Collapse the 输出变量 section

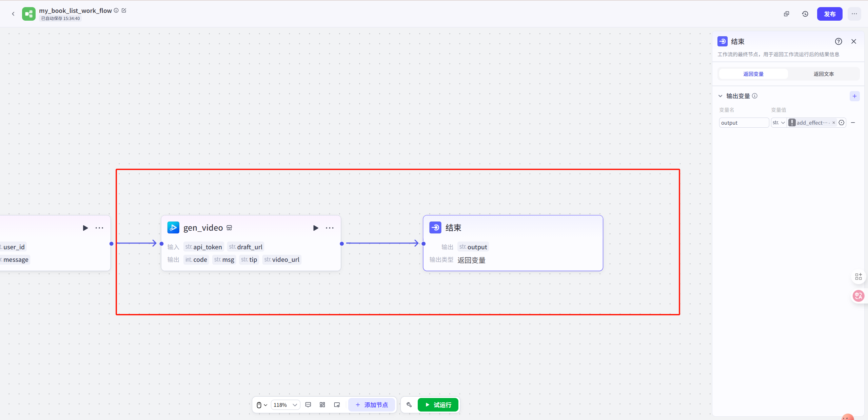coord(720,96)
